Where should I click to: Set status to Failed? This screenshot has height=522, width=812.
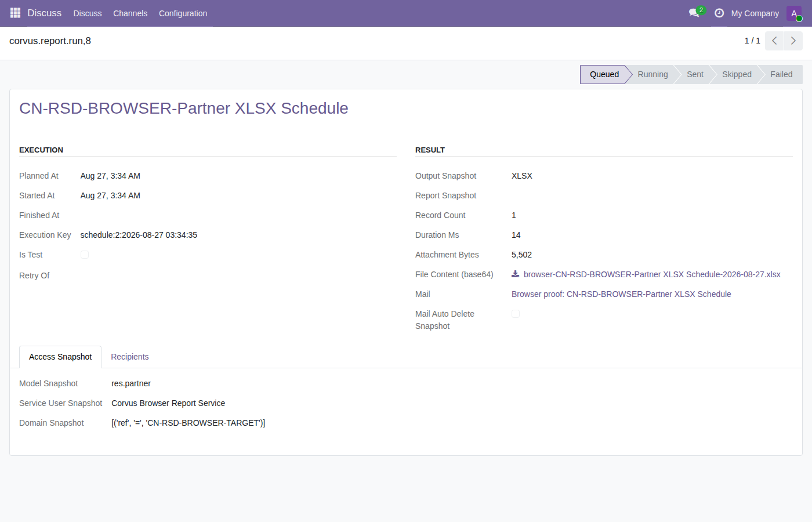[x=781, y=74]
